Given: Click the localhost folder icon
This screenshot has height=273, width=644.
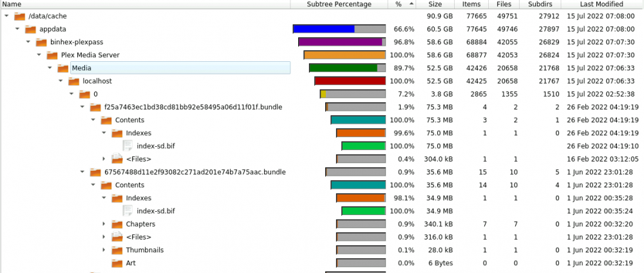Looking at the screenshot, I should click(73, 81).
